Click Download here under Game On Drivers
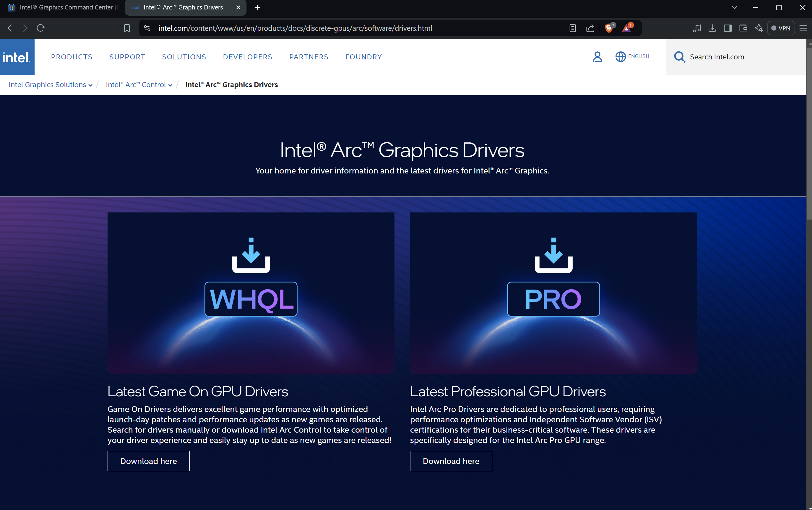 [148, 461]
